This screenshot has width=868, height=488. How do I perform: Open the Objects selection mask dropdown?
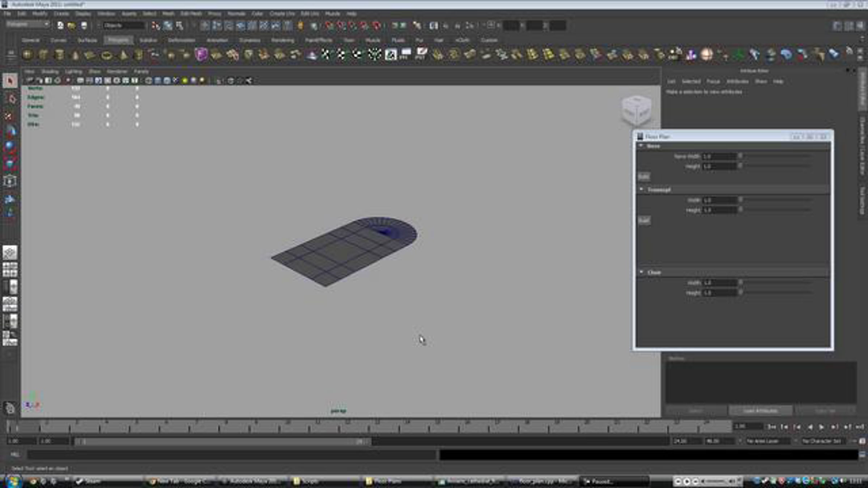pos(124,26)
